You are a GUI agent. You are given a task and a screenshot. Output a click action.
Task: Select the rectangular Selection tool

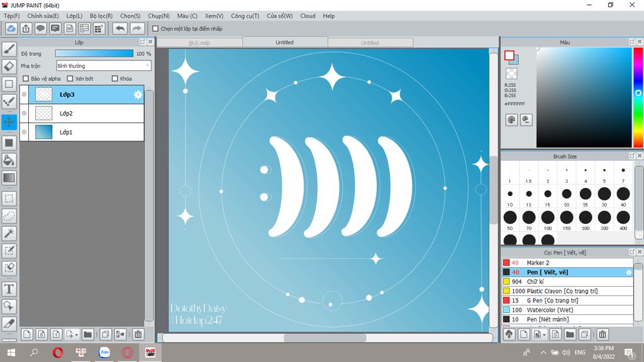tap(9, 199)
